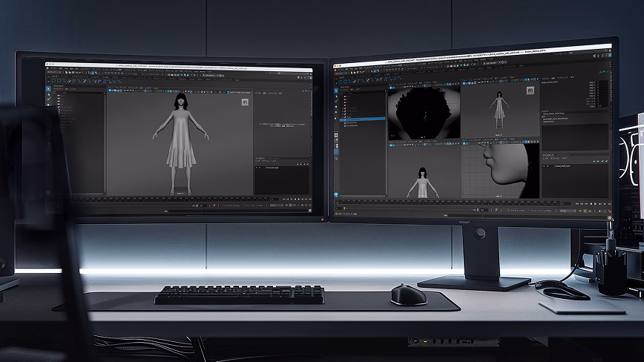644x362 pixels.
Task: Open viewport Shading menu on left monitor panel
Action: point(120,88)
